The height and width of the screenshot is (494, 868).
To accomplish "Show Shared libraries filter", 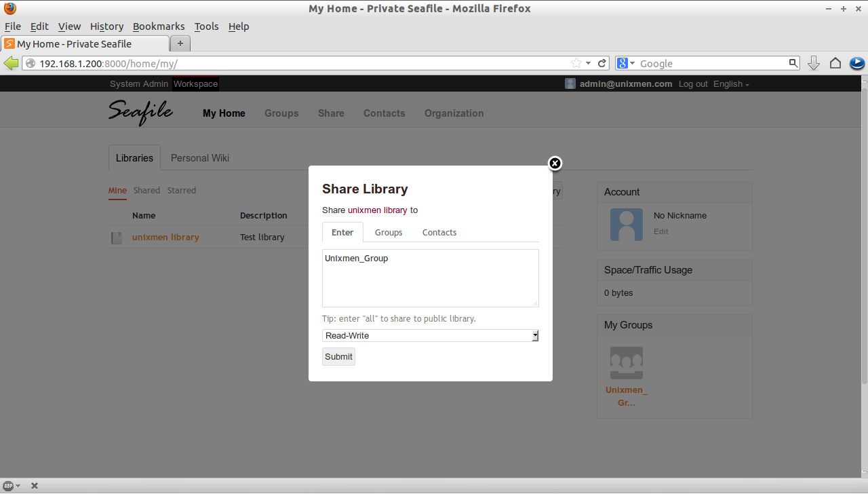I will [146, 191].
